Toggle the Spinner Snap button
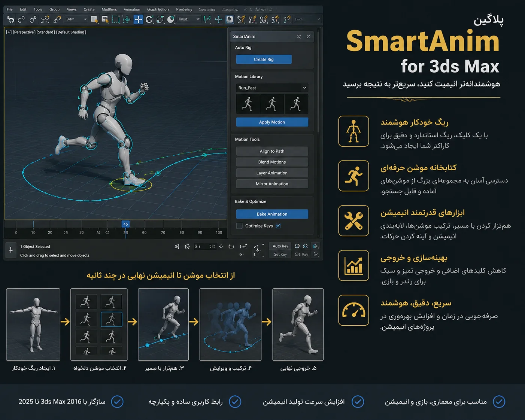 point(275,19)
